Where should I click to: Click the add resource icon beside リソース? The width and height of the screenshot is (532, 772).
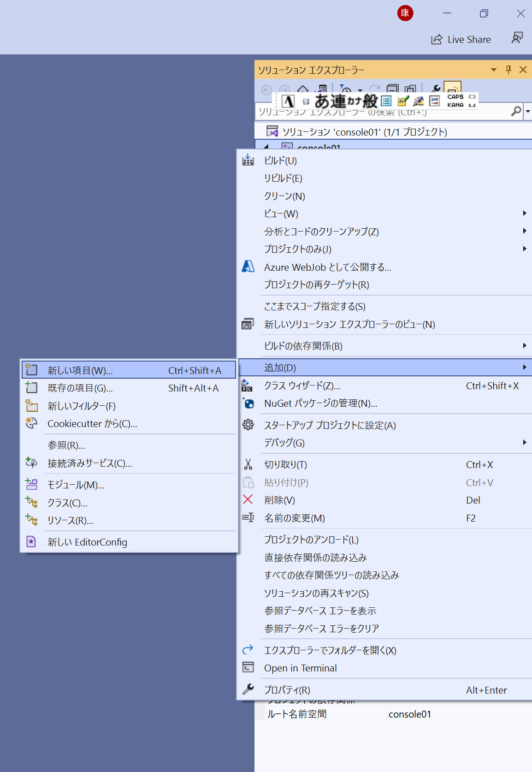[31, 520]
